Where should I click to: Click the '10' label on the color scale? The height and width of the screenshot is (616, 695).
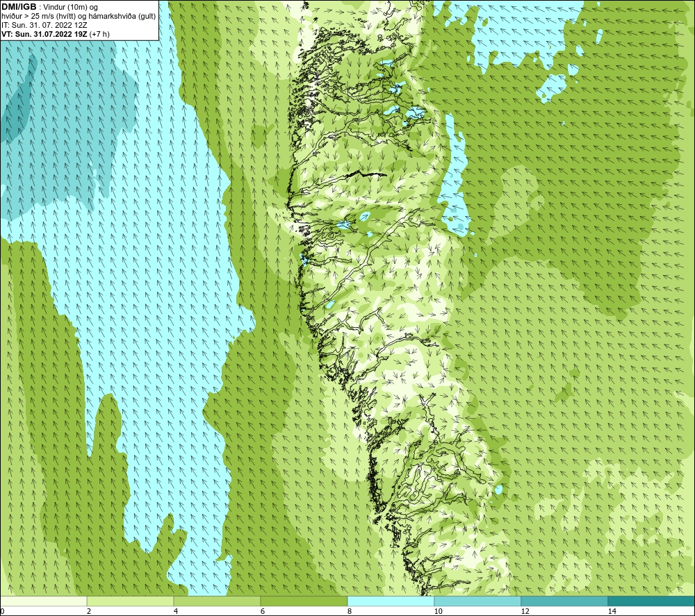coord(438,611)
